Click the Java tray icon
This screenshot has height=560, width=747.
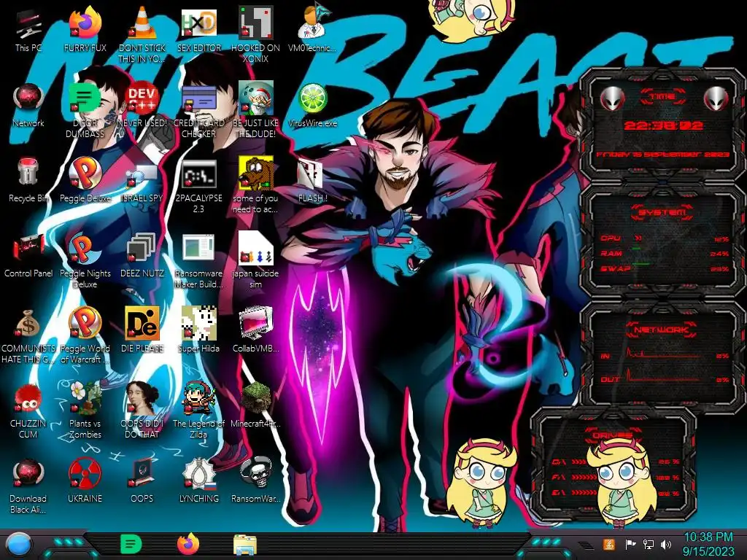point(609,544)
